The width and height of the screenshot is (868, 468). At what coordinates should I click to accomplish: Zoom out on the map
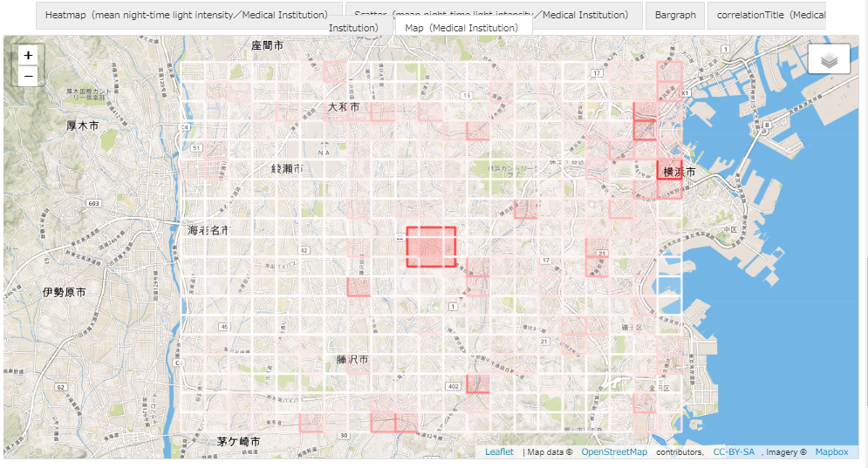pos(29,76)
